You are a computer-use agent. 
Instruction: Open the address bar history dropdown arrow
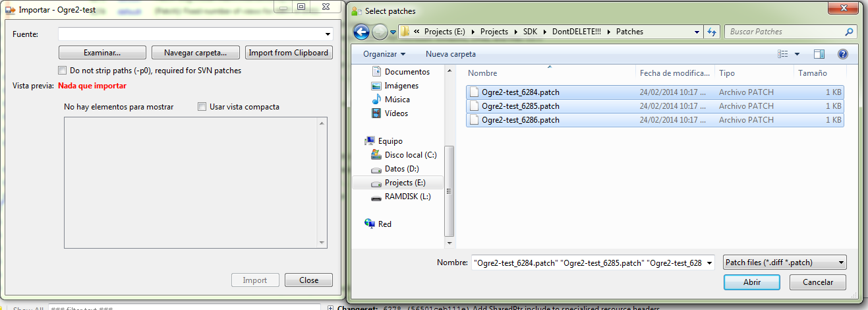click(697, 32)
